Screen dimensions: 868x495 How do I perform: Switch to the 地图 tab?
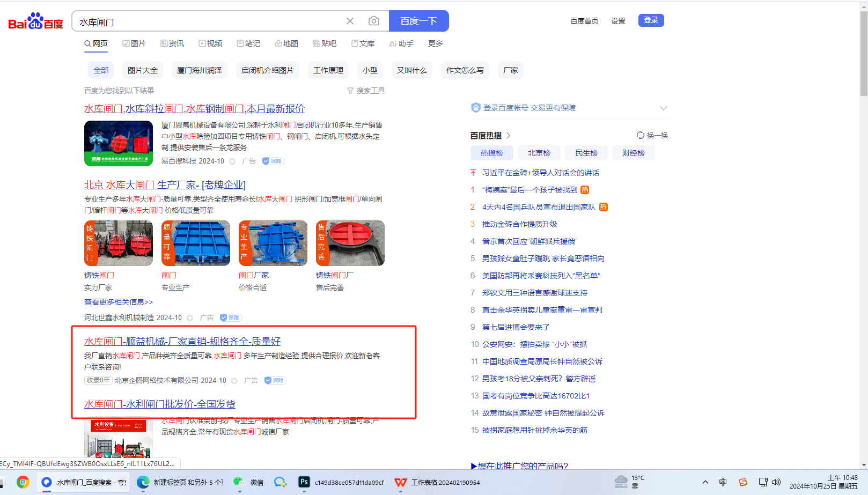[x=286, y=43]
